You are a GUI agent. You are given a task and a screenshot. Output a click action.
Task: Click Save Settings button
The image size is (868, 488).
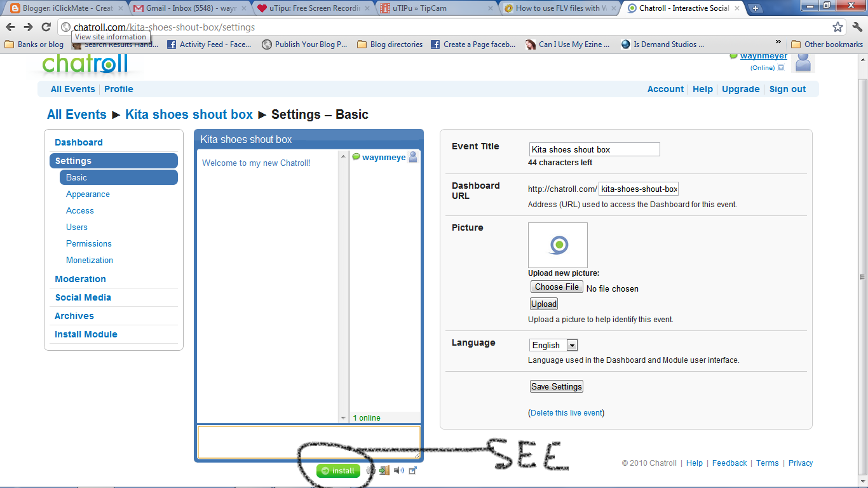(x=557, y=386)
